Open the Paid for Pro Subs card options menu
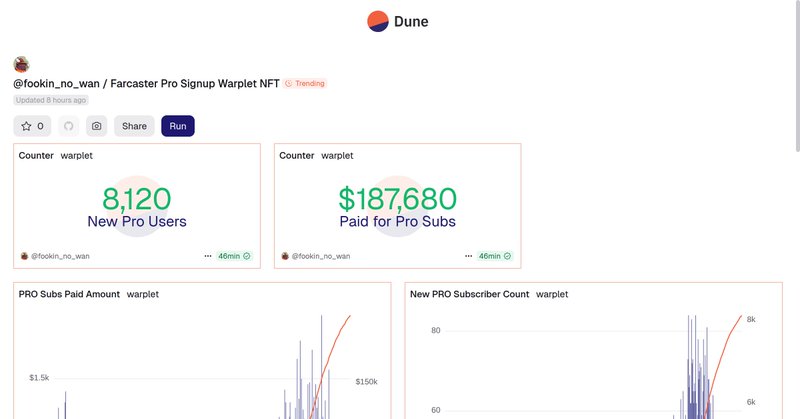The width and height of the screenshot is (800, 419). coord(468,256)
